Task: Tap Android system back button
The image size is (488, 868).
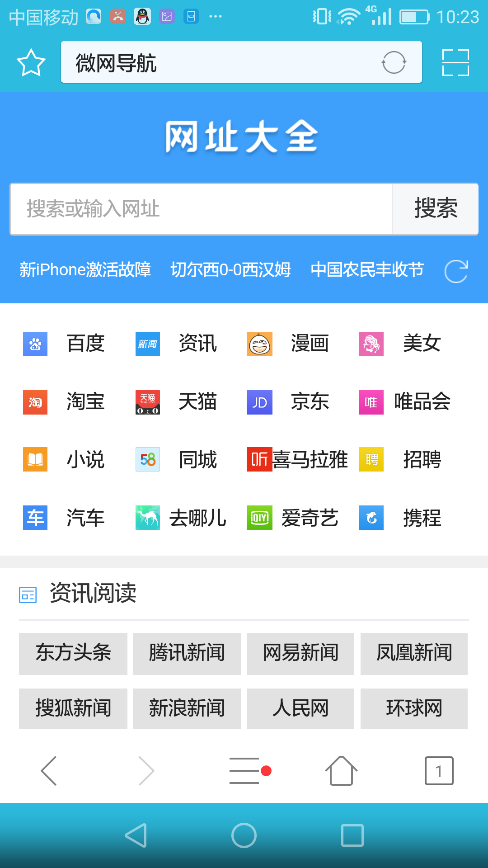Action: point(136,835)
